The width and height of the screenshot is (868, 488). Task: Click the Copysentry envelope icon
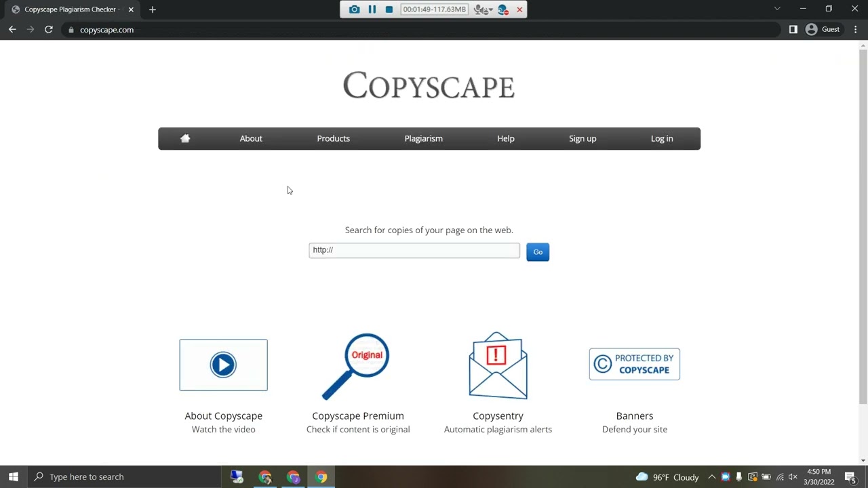[x=498, y=365]
